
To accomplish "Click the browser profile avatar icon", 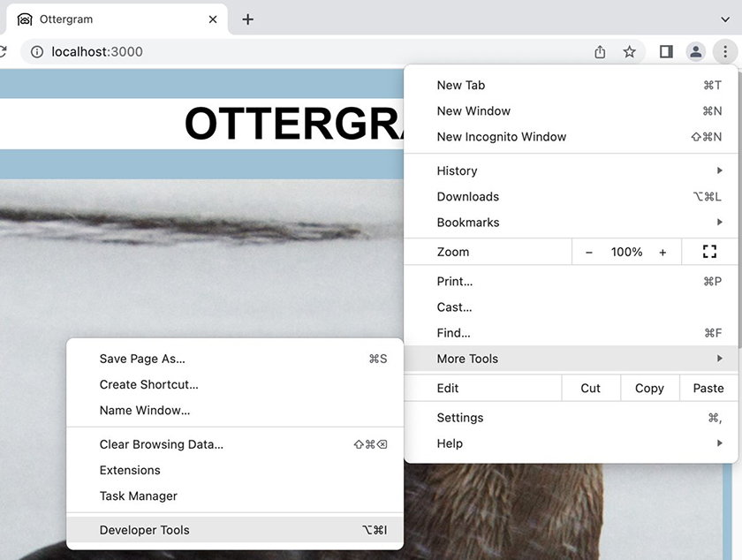I will pos(695,51).
